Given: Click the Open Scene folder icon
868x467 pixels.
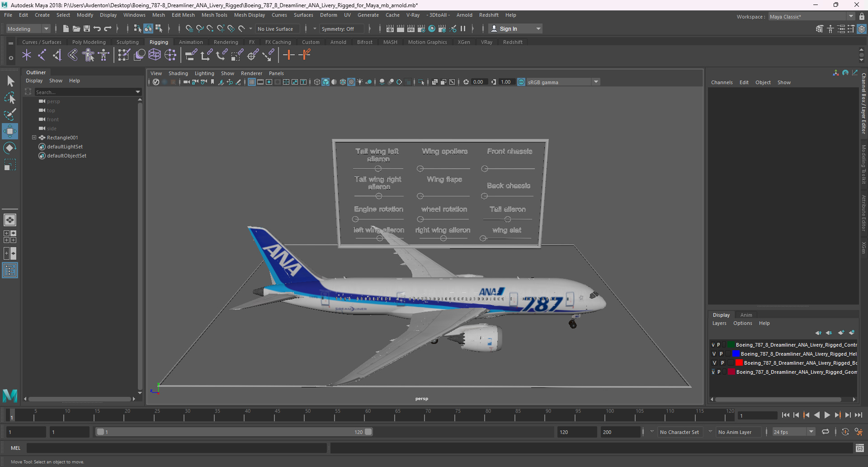Looking at the screenshot, I should pyautogui.click(x=76, y=29).
